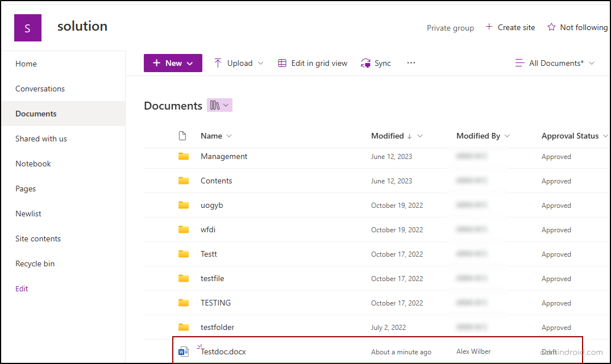The height and width of the screenshot is (364, 611).
Task: Click the Create site link
Action: [514, 27]
